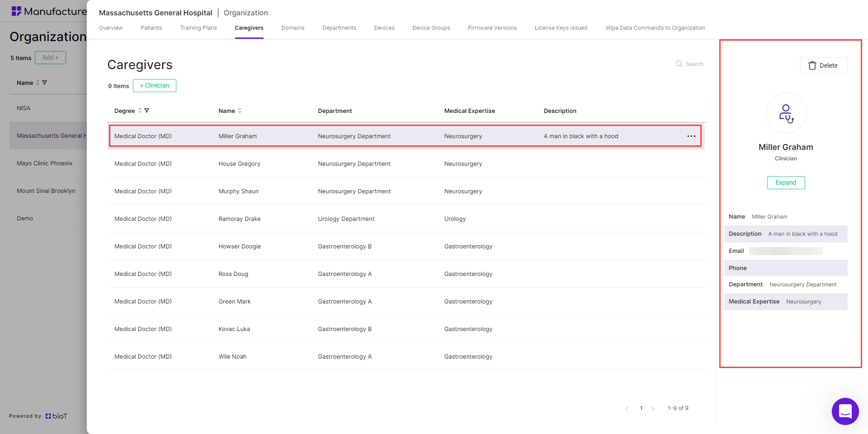The image size is (868, 434).
Task: Click Neurosurgery Department value in details panel
Action: (x=803, y=285)
